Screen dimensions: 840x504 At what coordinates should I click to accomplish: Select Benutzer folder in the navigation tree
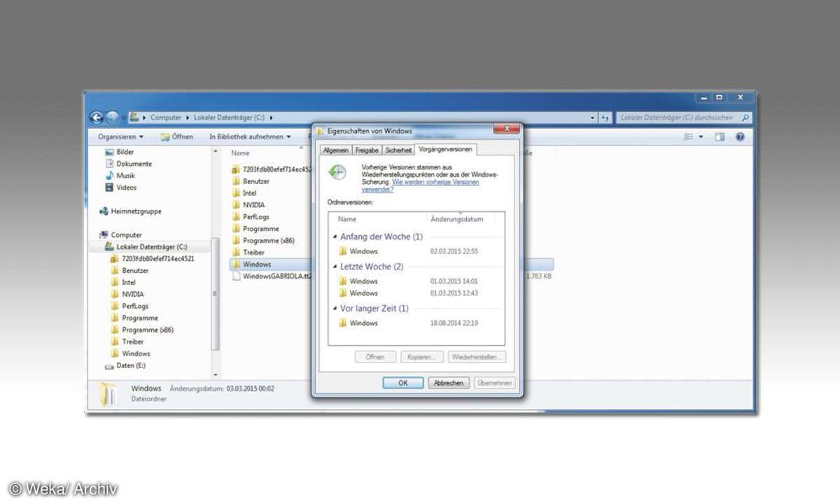point(130,270)
